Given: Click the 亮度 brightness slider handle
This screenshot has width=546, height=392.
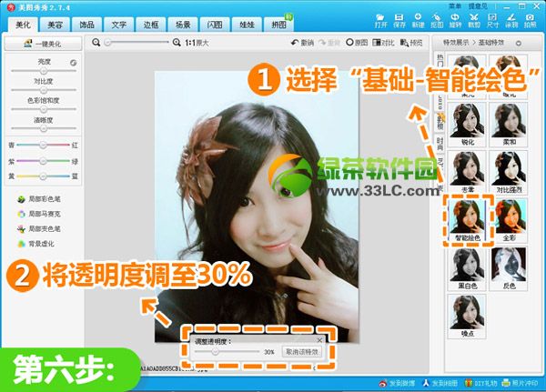Looking at the screenshot, I should [x=43, y=71].
